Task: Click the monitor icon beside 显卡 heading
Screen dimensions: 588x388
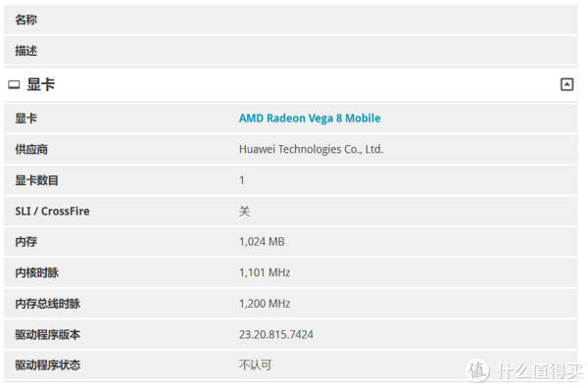Action: (14, 84)
